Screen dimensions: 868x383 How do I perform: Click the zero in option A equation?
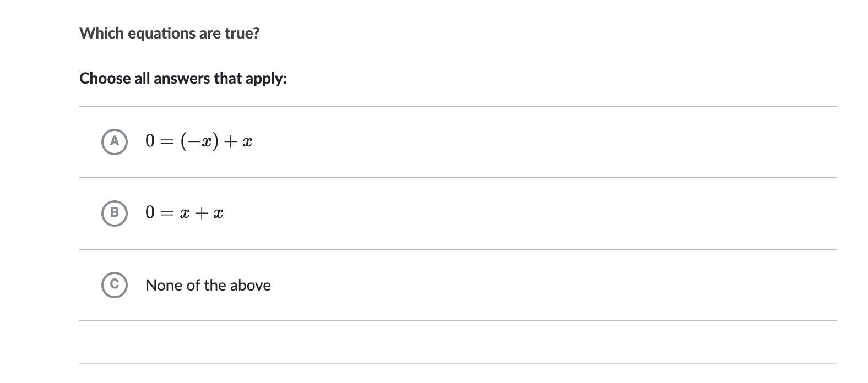(150, 141)
